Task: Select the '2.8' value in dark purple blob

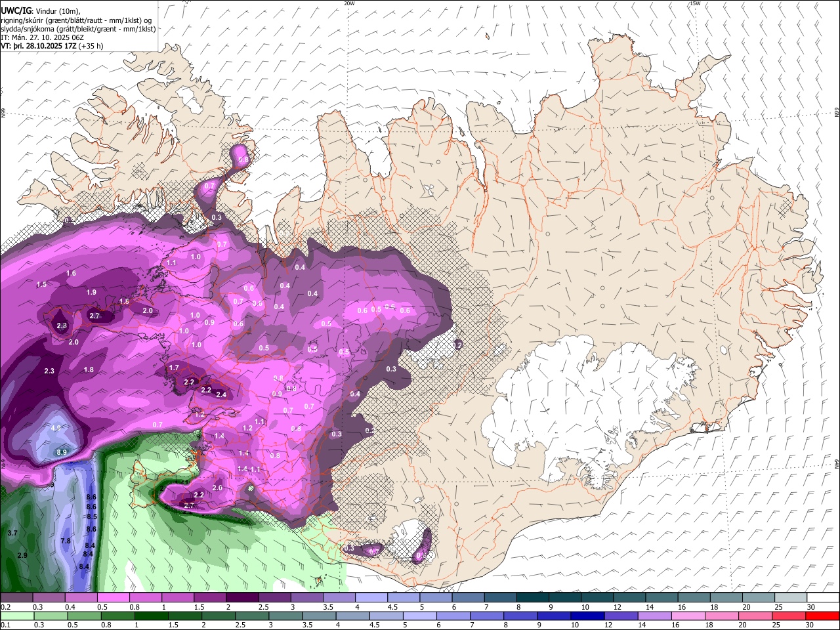Action: click(62, 325)
